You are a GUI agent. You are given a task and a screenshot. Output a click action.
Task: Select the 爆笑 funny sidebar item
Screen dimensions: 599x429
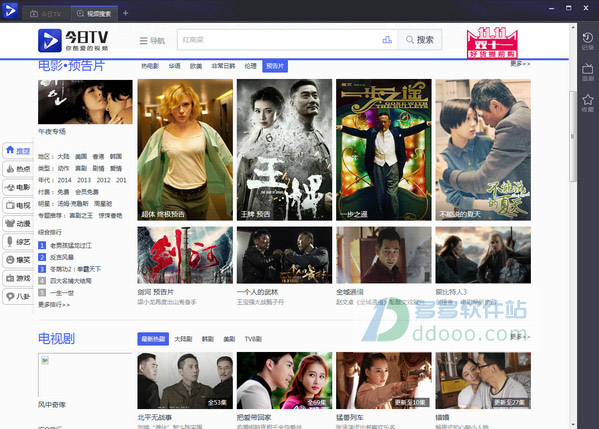coord(18,260)
